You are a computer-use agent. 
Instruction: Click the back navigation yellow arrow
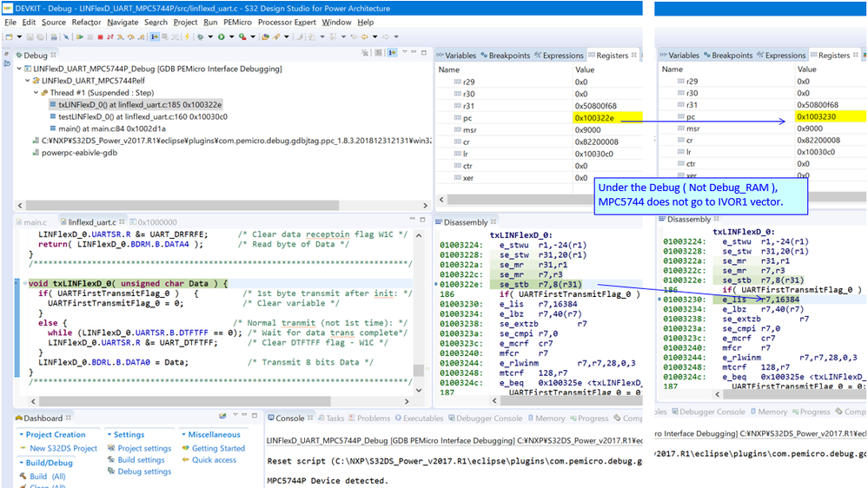[x=365, y=37]
